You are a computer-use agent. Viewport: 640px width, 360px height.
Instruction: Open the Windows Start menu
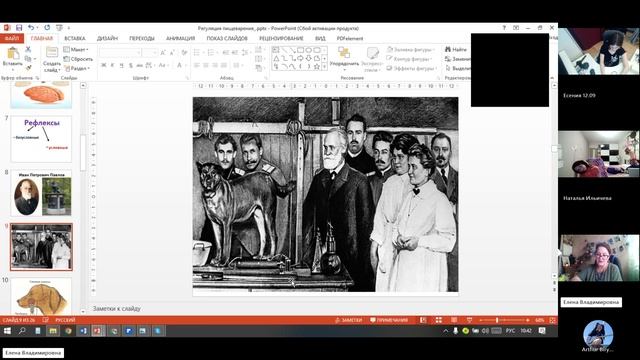point(7,331)
